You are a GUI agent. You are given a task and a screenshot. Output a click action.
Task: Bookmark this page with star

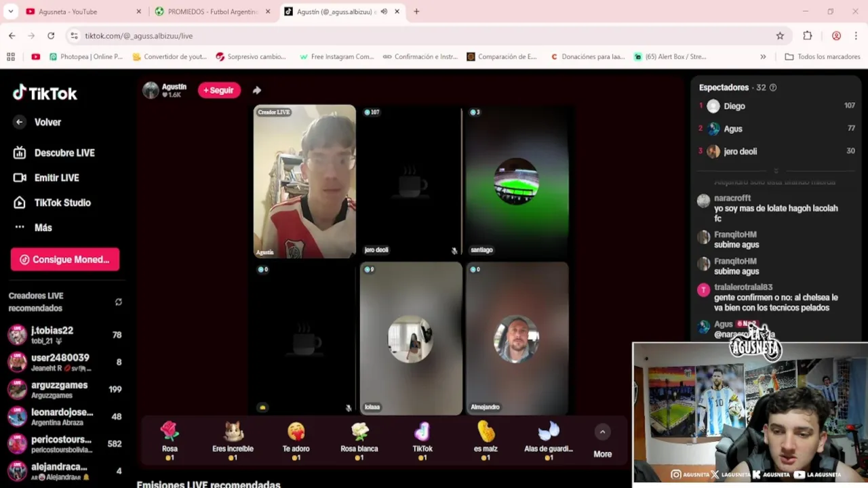(780, 36)
